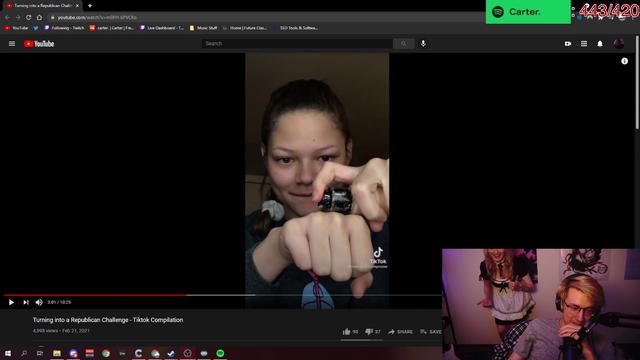Play the paused video
Viewport: 640px width, 360px height.
(x=11, y=302)
